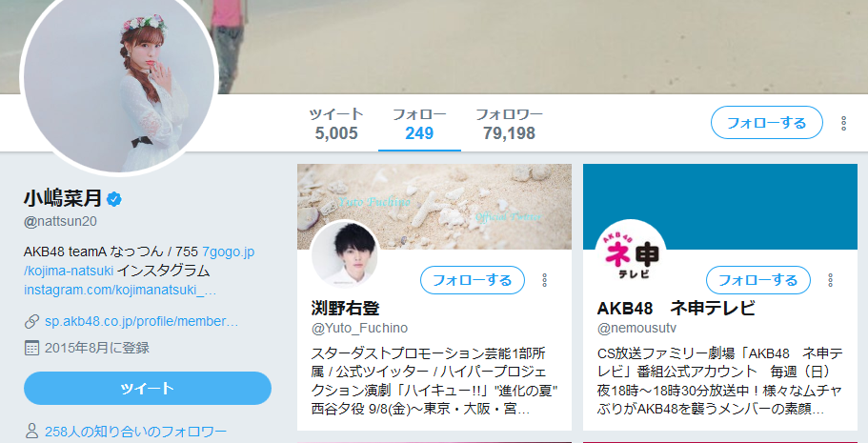Open the instagram.com/kojimanatsuki link
The width and height of the screenshot is (868, 443).
click(120, 290)
